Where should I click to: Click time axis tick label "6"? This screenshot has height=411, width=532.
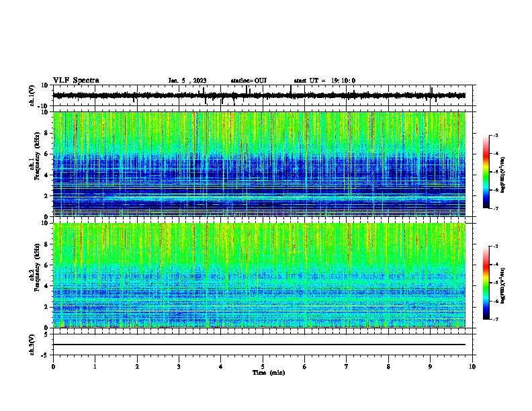pos(305,367)
